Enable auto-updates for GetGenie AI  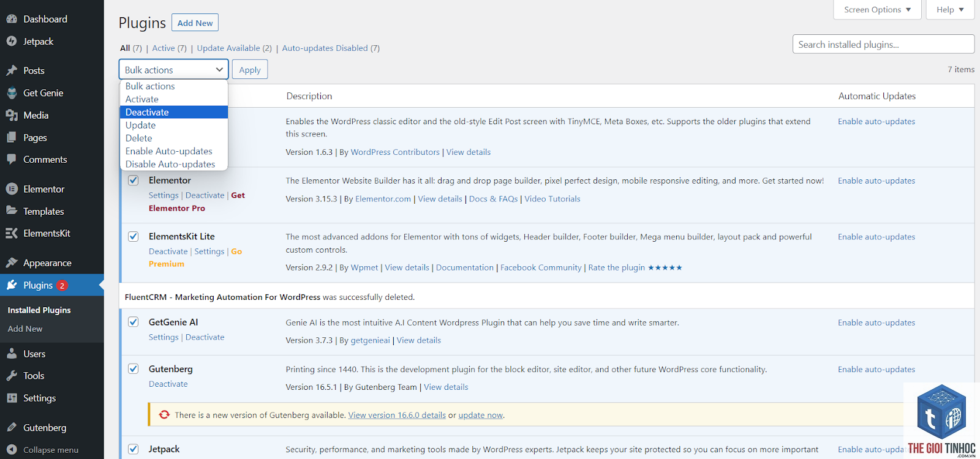click(876, 323)
